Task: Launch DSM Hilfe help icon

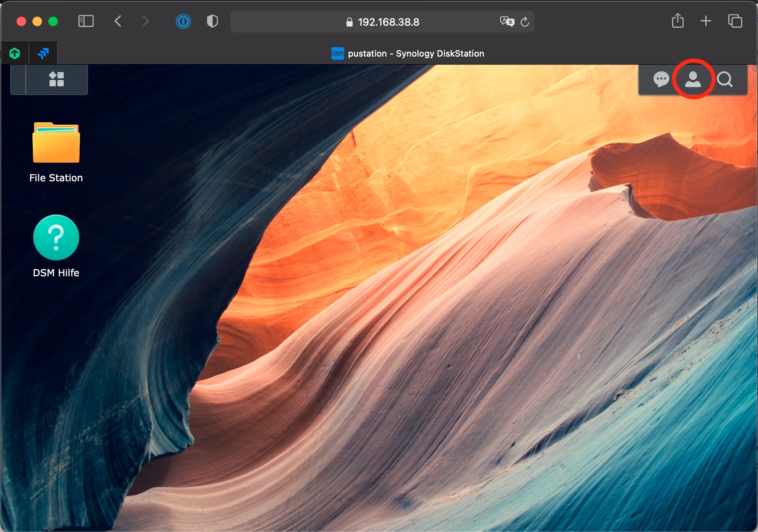Action: (x=56, y=237)
